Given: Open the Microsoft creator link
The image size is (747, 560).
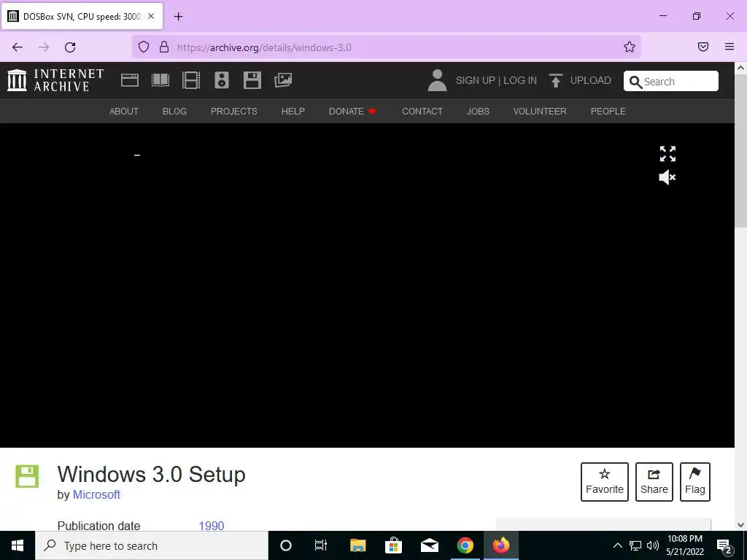Looking at the screenshot, I should [96, 495].
